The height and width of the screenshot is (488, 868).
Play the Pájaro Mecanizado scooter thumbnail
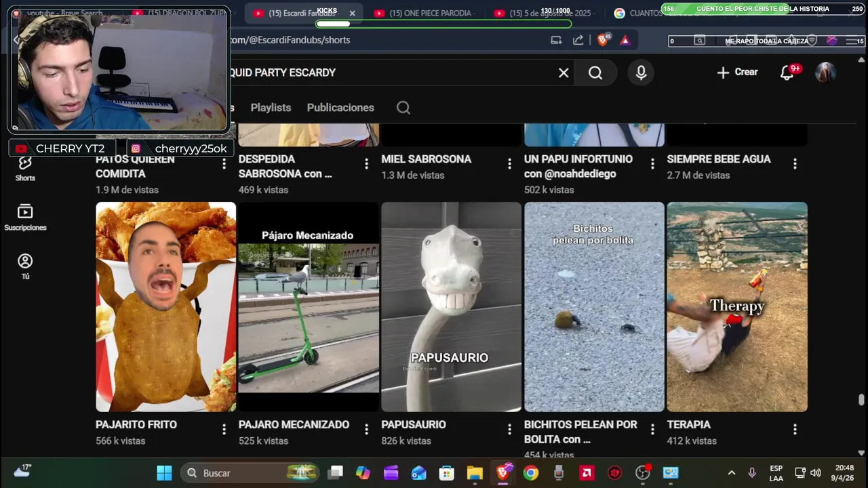coord(309,306)
